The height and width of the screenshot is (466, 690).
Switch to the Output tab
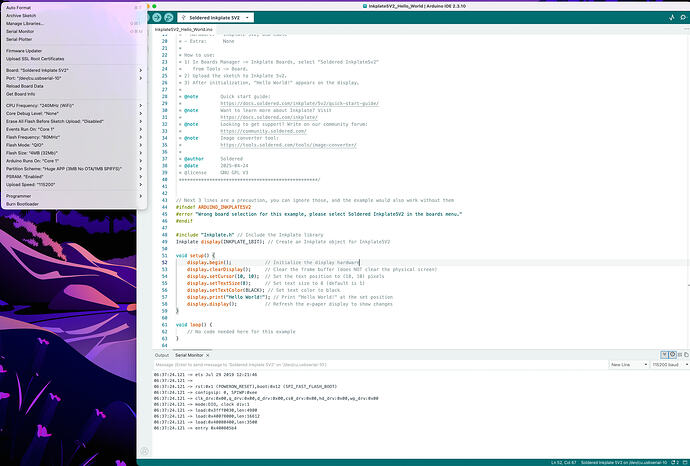pyautogui.click(x=161, y=355)
